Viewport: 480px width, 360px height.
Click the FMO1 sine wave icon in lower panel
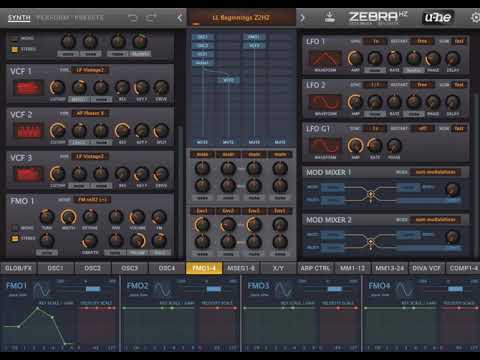[41, 289]
